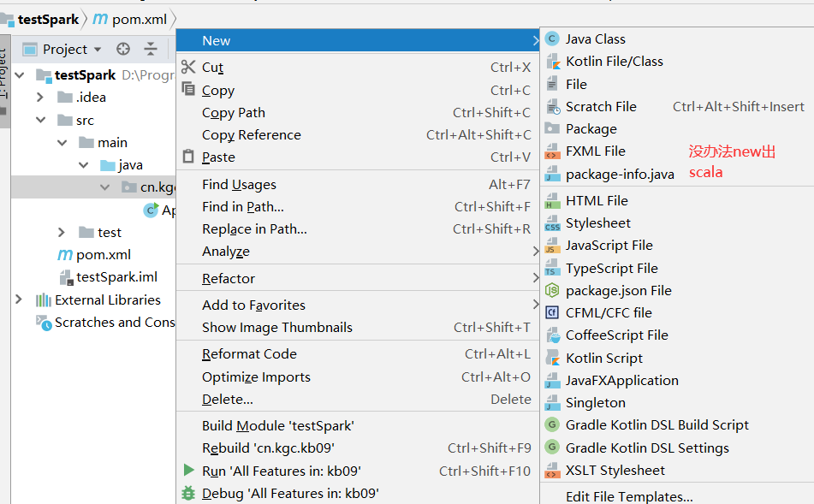
Task: Click the JavaScript File icon
Action: click(552, 245)
